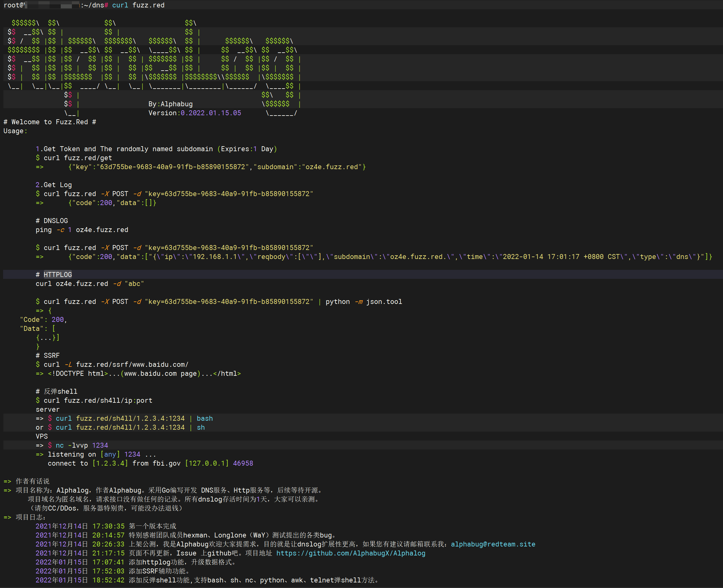The height and width of the screenshot is (588, 723).
Task: Click the Welcome to Fuzz.Red banner line
Action: [x=50, y=122]
